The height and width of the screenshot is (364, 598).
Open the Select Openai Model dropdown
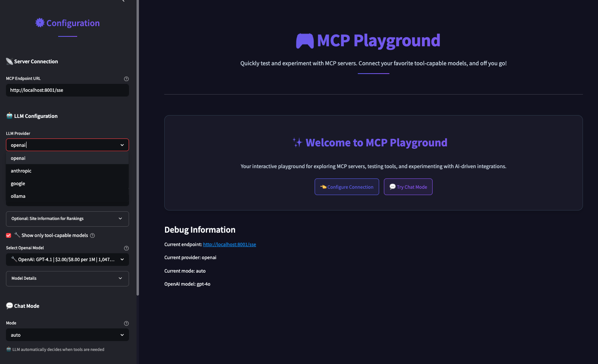[x=67, y=260]
